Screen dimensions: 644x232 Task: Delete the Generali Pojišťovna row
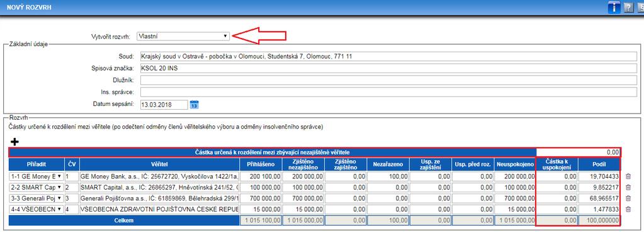628,198
